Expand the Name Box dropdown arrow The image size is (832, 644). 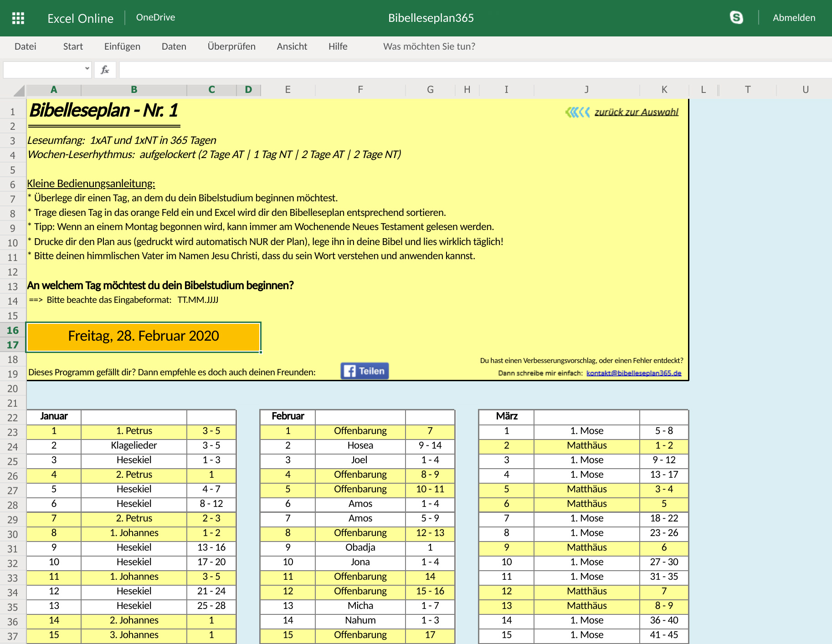pos(87,69)
